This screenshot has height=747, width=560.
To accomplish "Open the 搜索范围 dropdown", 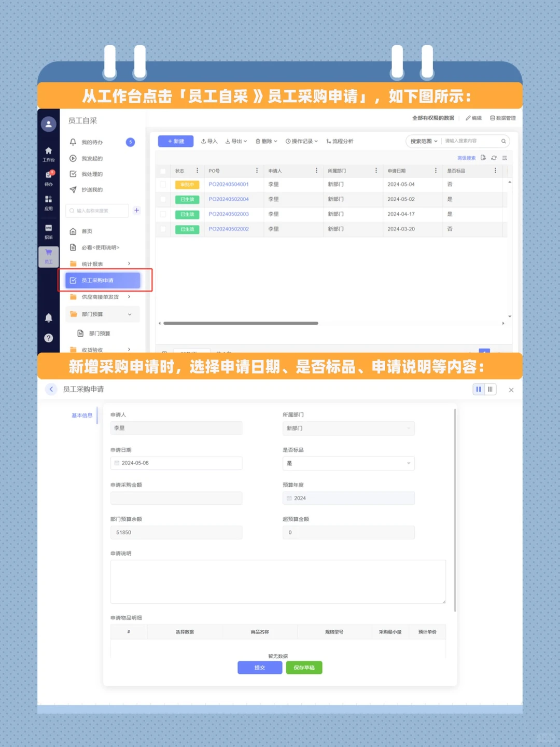I will pos(423,141).
